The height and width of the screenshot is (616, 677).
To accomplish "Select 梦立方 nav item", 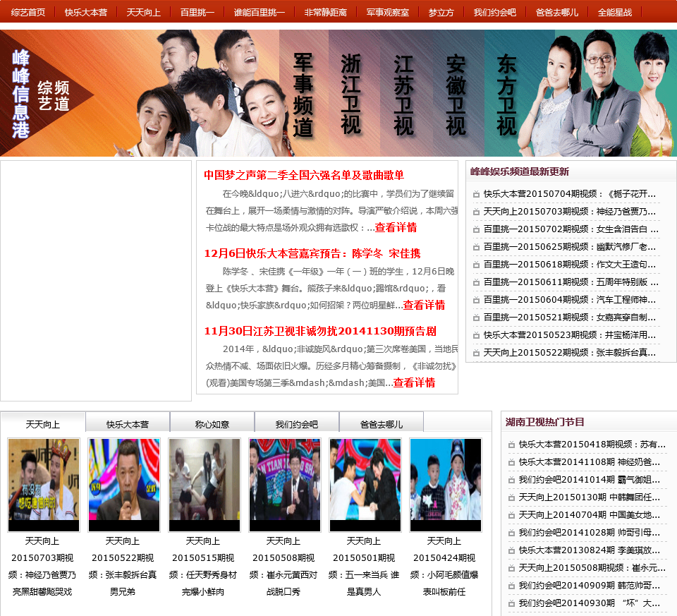I will pos(441,13).
